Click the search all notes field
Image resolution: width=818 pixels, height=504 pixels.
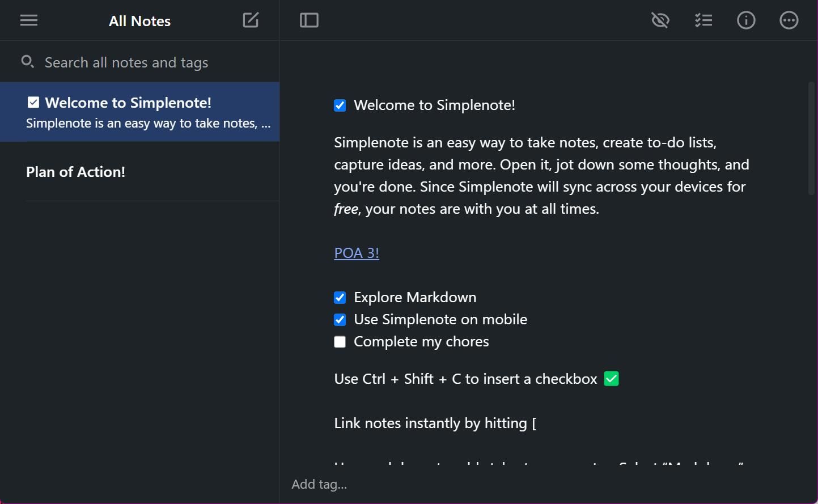point(126,62)
